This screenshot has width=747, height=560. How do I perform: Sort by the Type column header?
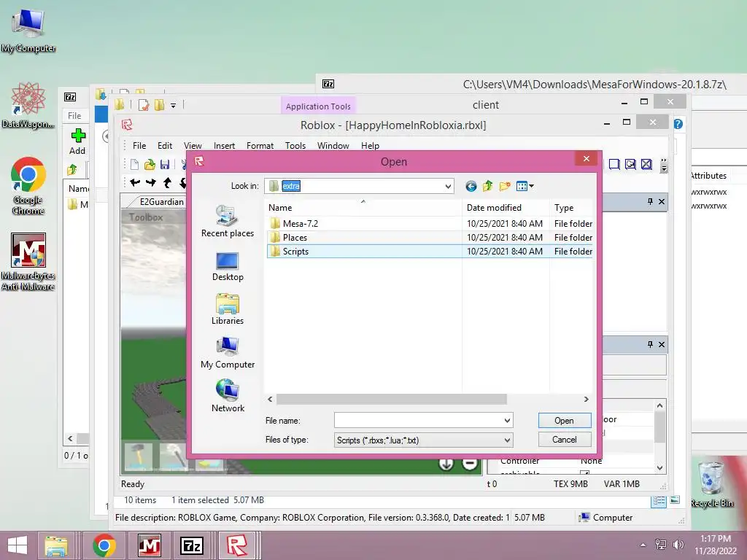(x=571, y=208)
